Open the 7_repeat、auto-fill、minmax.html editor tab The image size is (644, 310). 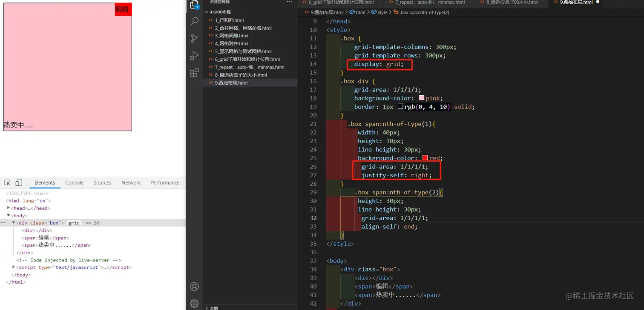430,3
